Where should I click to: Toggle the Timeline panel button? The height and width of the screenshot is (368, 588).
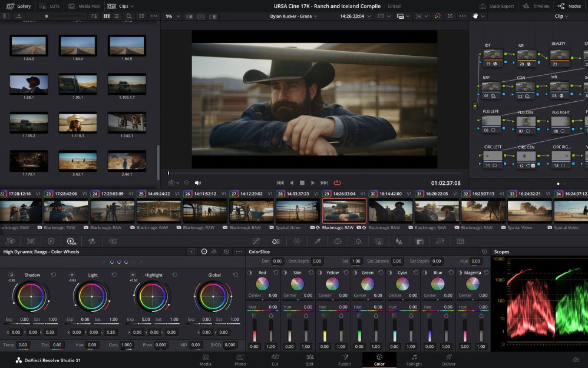536,6
